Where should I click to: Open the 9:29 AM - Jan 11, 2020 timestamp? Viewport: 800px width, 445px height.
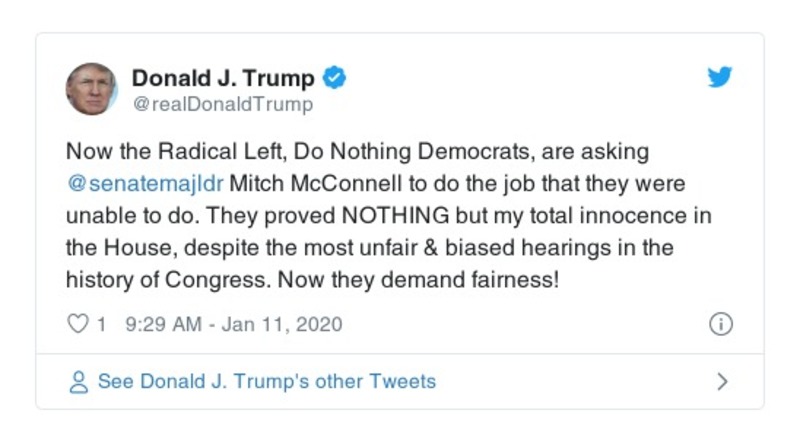[x=234, y=324]
